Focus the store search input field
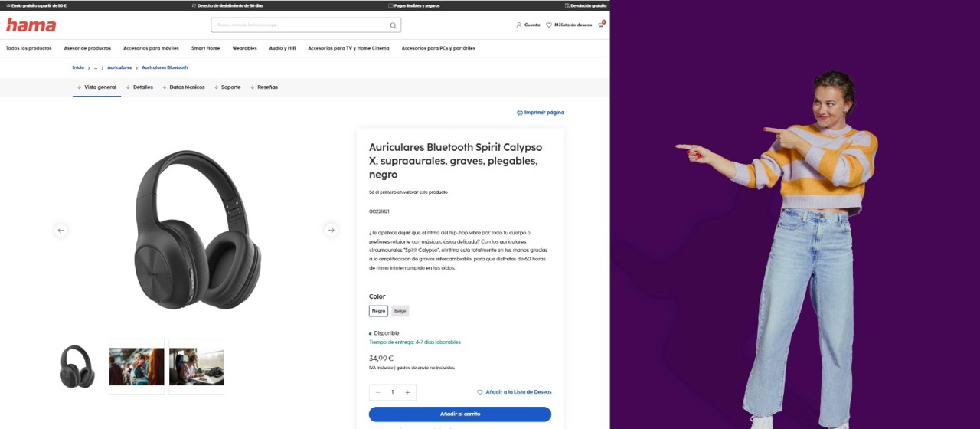Viewport: 980px width, 429px height. pos(300,25)
